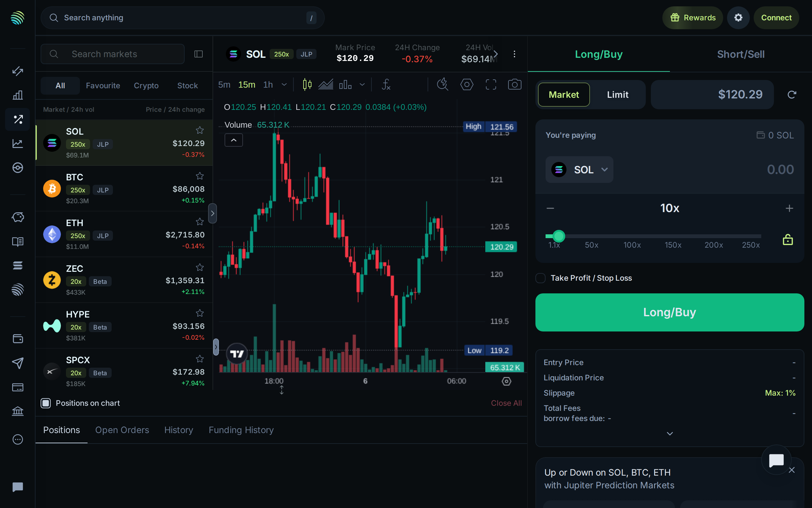Open the chart axis settings gear
Viewport: 812px width, 508px height.
(506, 381)
